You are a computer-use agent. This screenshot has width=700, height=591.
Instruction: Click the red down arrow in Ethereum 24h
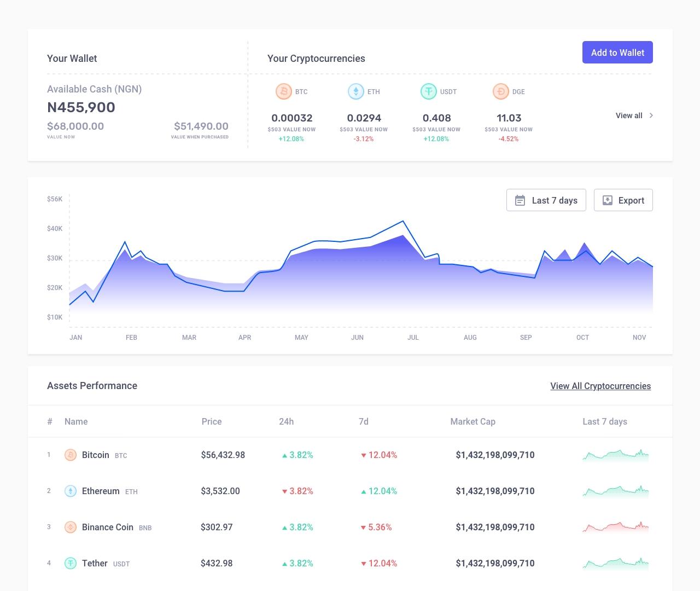284,491
